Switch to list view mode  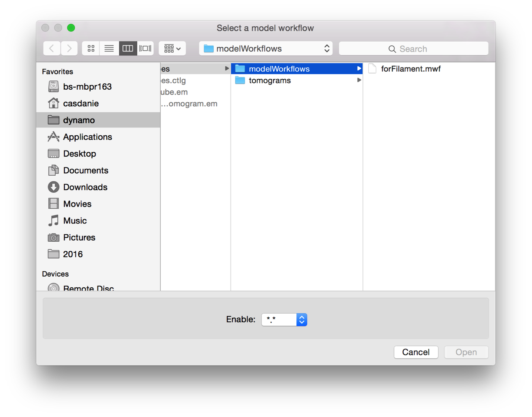tap(109, 49)
